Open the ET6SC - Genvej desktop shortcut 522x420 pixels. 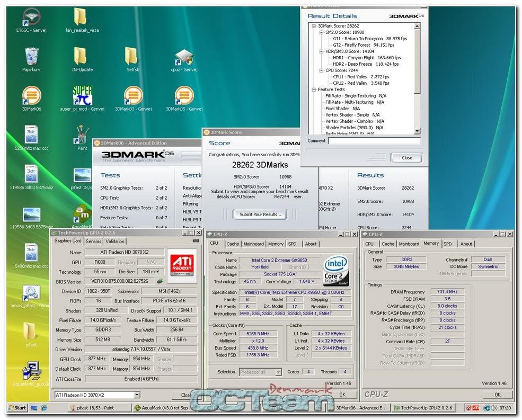point(31,19)
